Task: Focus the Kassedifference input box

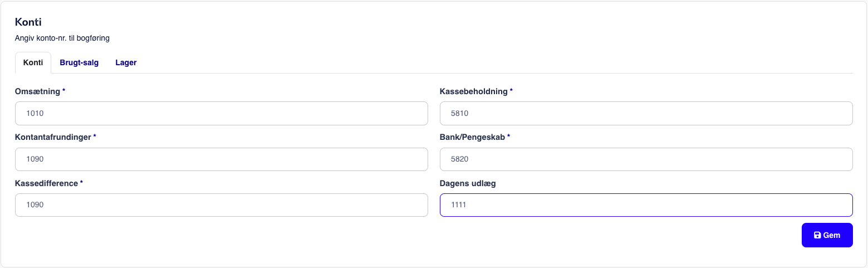Action: [x=222, y=204]
